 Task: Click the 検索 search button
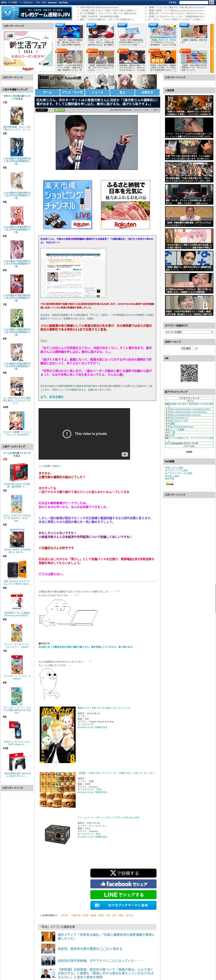point(211,2)
